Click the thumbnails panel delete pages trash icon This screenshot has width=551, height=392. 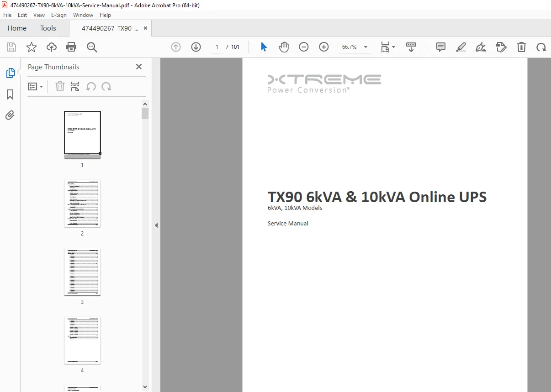coord(60,86)
